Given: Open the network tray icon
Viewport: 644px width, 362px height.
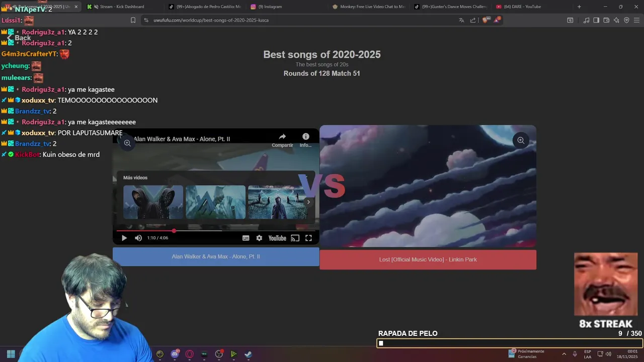Looking at the screenshot, I should point(600,354).
